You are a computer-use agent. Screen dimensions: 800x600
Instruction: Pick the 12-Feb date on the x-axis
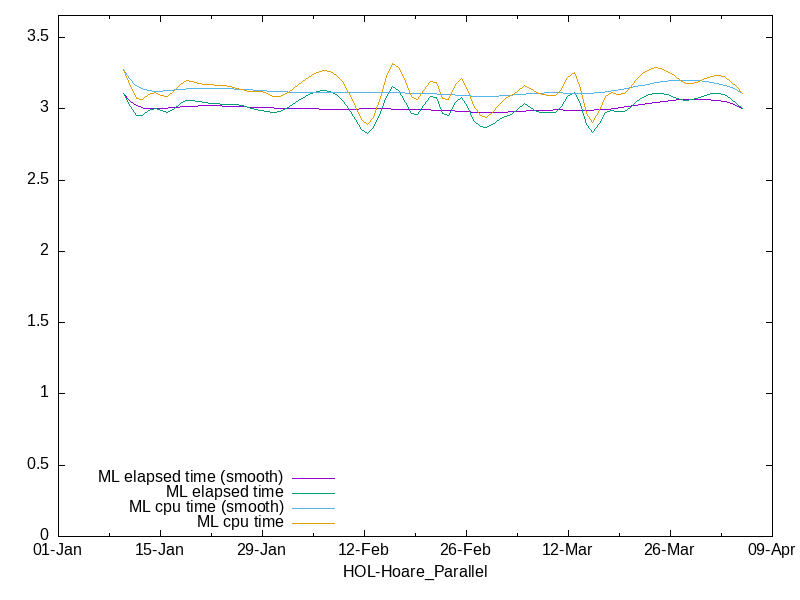(x=364, y=550)
